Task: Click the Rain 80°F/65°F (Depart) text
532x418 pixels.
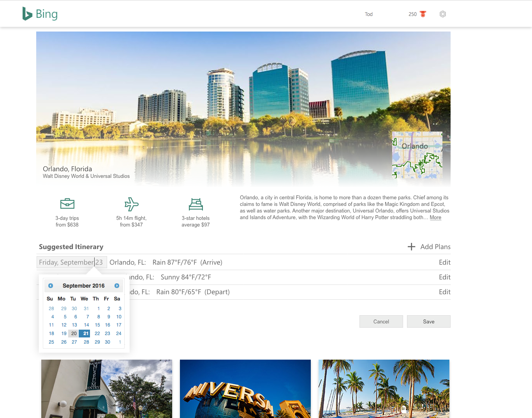Action: click(x=193, y=292)
